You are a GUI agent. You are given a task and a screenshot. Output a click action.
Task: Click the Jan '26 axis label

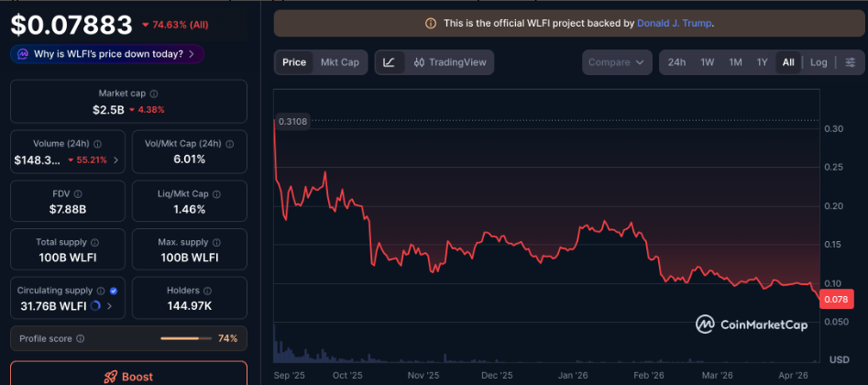click(575, 375)
